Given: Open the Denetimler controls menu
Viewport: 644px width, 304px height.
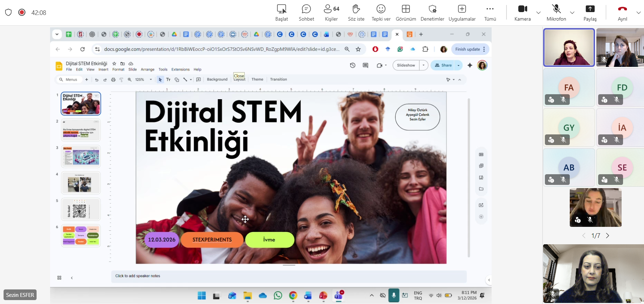Looking at the screenshot, I should (x=432, y=12).
